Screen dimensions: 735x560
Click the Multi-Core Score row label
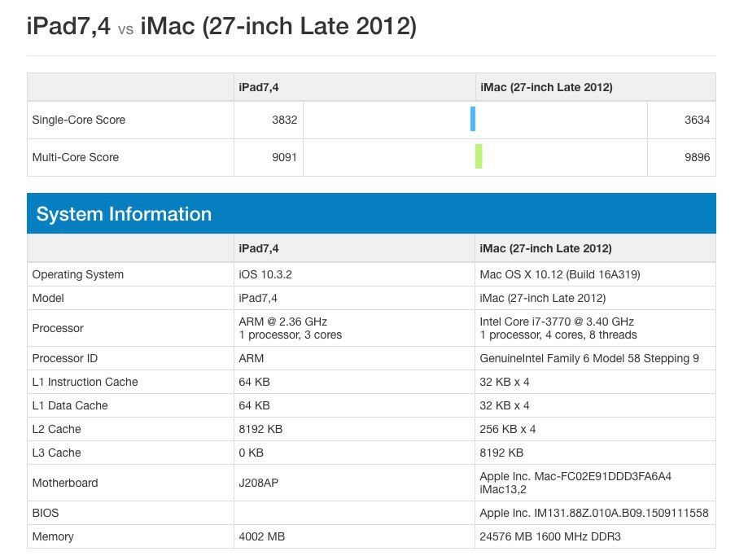(x=75, y=157)
